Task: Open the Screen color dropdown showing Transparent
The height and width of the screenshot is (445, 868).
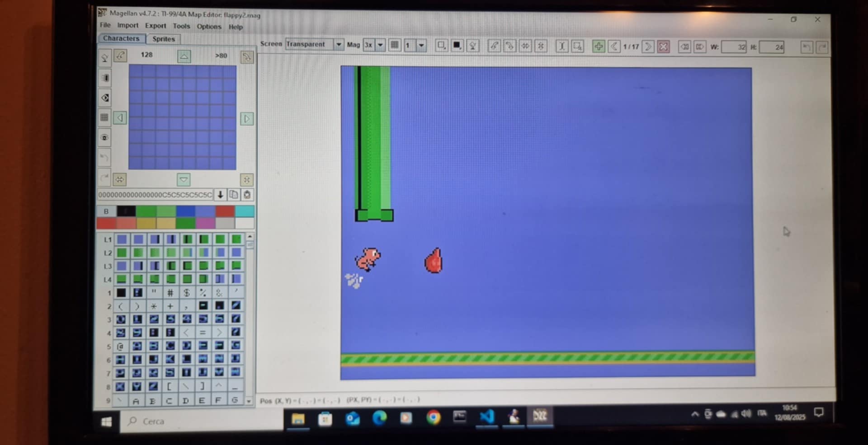Action: [314, 44]
